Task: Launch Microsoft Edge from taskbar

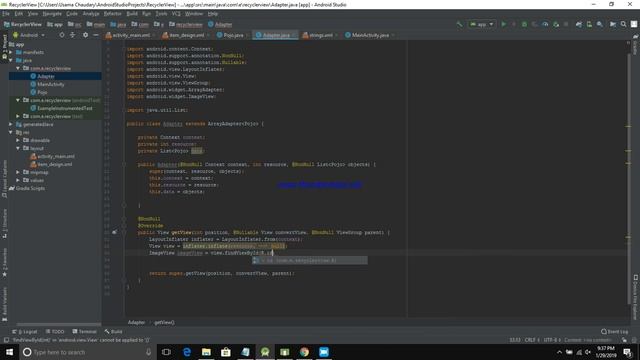Action: point(187,352)
